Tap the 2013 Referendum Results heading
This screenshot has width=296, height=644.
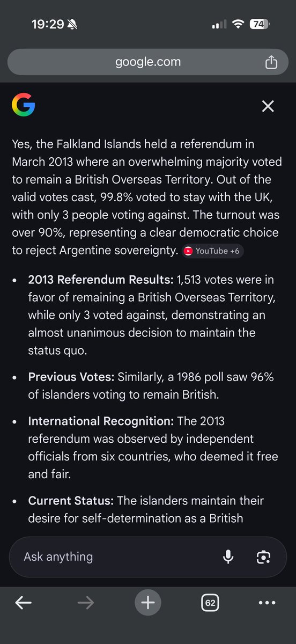[x=101, y=280]
